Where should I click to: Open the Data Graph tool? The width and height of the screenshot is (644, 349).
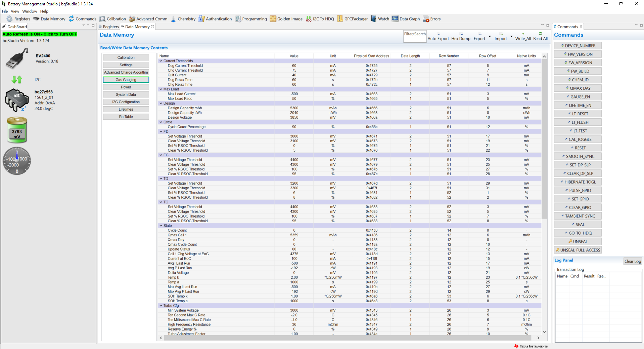click(409, 19)
